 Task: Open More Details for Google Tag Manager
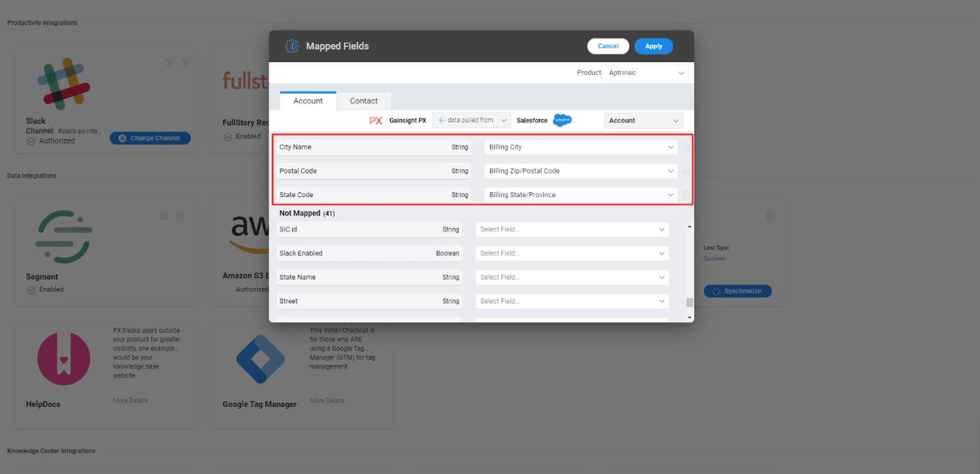tap(327, 401)
